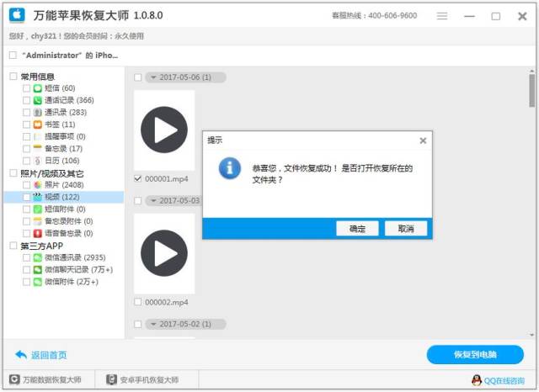
Task: Click the call records (通话记录) phone icon
Action: 37,100
